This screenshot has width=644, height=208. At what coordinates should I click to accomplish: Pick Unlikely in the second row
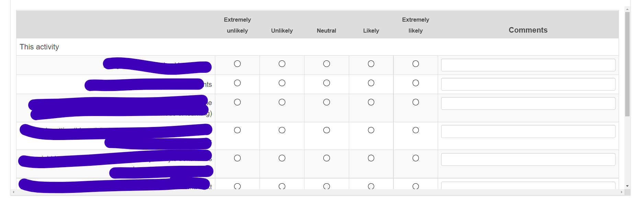tap(282, 83)
